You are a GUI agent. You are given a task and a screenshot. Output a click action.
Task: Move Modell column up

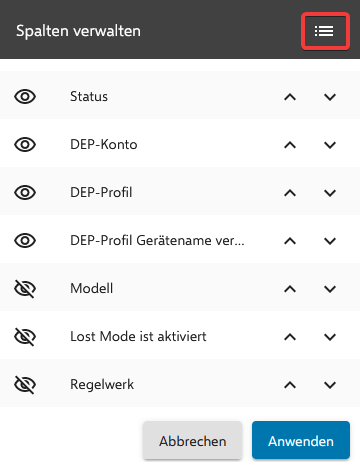290,289
